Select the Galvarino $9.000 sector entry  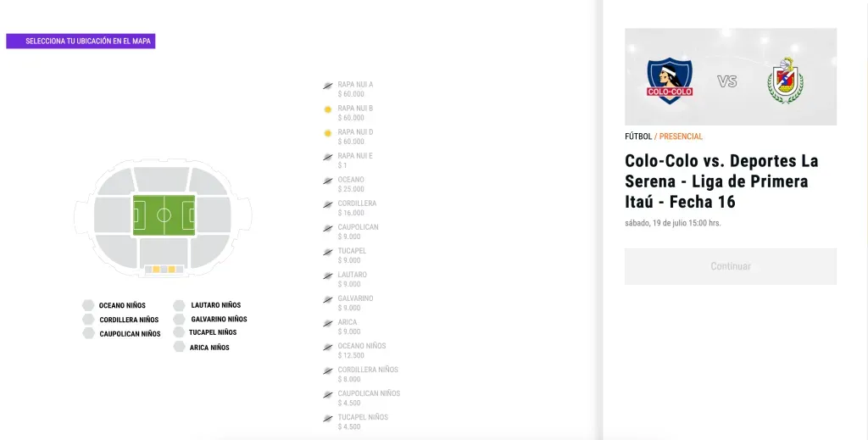[355, 303]
